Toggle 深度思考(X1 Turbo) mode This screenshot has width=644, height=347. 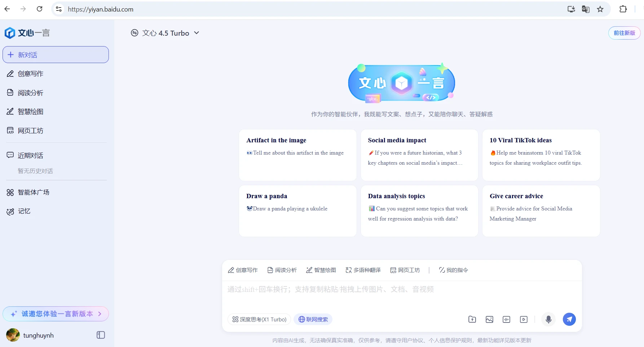(x=259, y=319)
